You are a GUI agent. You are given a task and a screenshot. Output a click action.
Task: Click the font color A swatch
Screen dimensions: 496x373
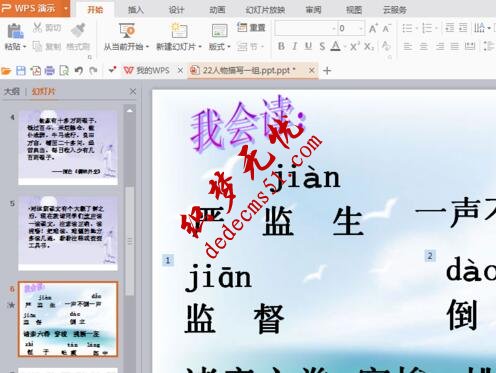[336, 46]
